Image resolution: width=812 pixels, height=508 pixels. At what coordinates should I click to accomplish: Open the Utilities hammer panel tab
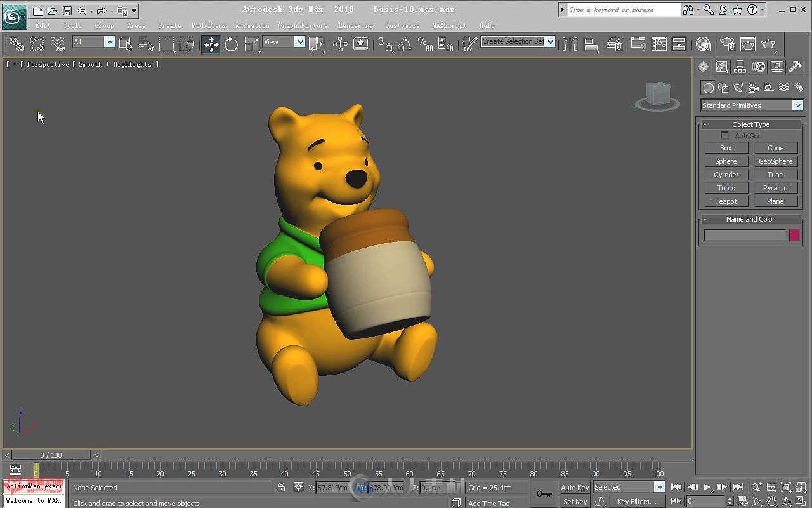(796, 67)
